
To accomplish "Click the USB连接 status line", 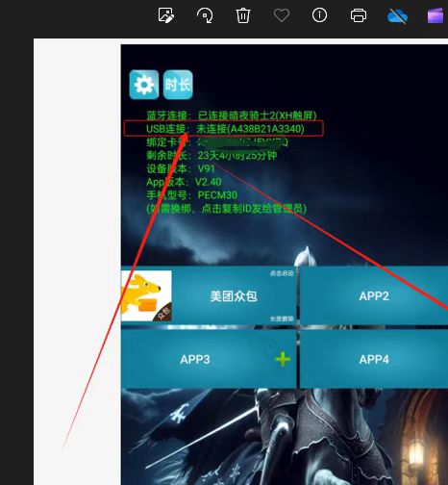I will [224, 129].
